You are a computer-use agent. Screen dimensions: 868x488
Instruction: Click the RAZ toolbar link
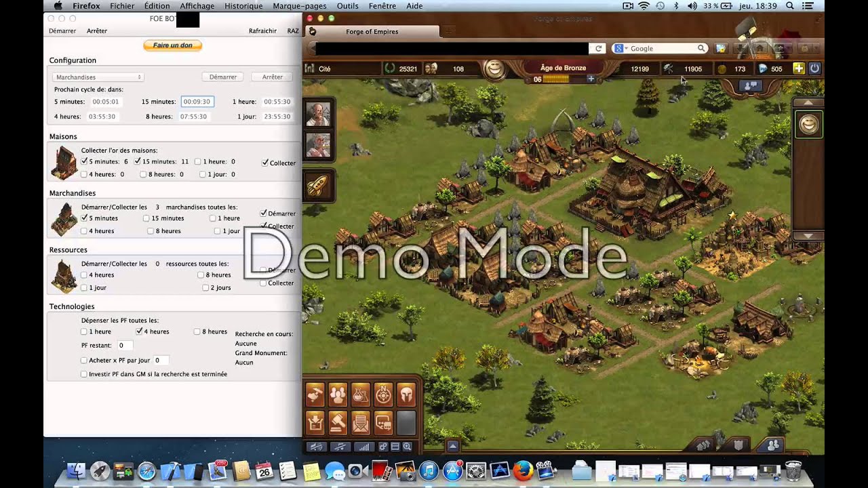293,31
